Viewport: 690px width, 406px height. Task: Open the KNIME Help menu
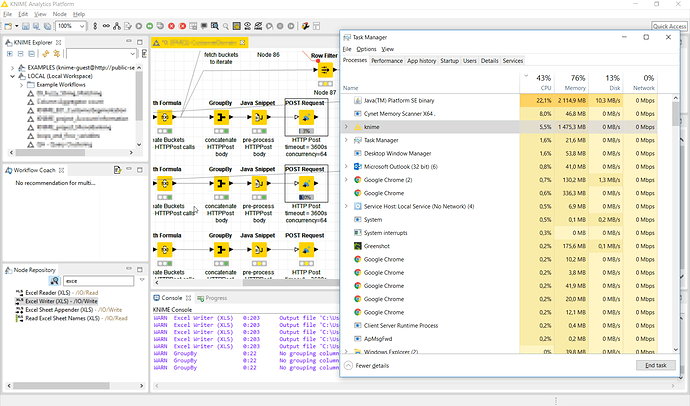point(79,14)
